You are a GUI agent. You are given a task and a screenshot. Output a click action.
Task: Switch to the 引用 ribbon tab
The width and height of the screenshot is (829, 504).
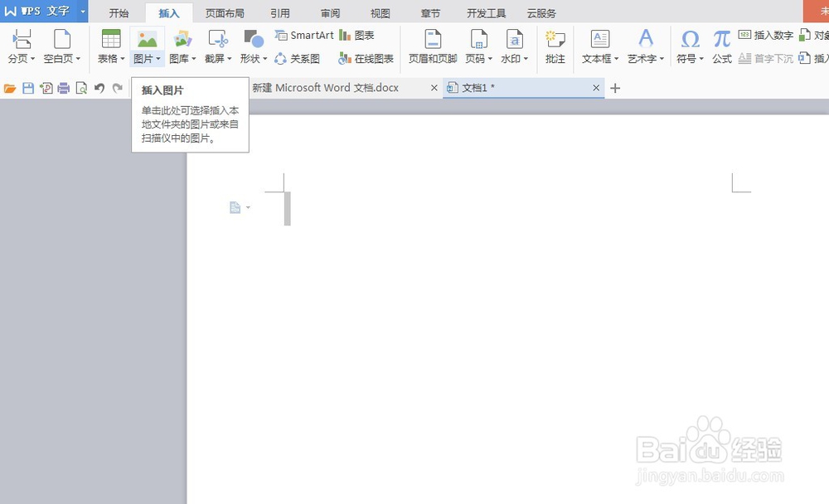279,13
